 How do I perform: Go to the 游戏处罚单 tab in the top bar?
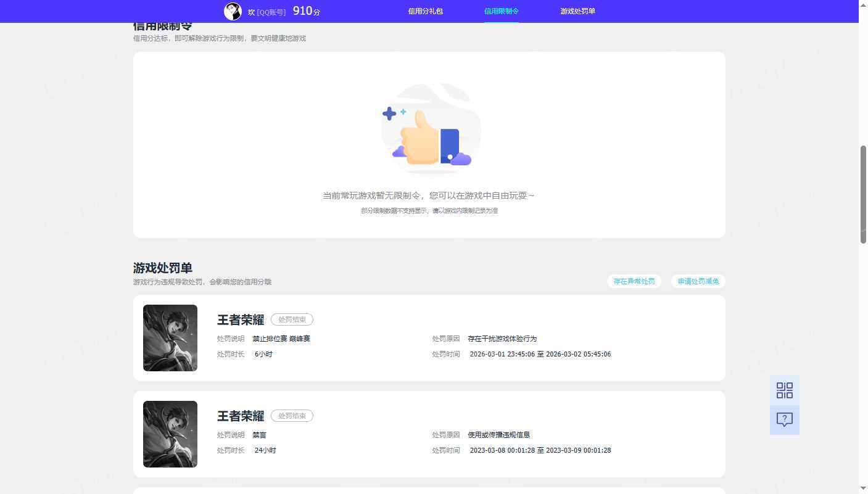(x=577, y=11)
